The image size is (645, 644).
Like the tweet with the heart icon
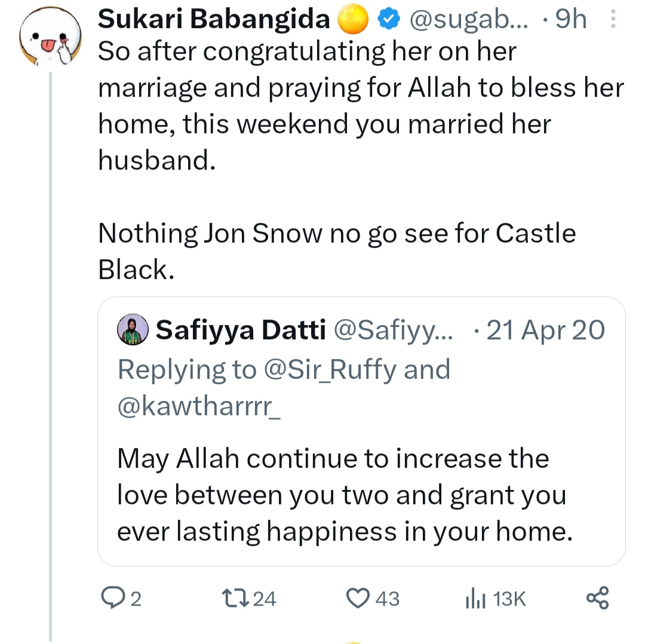tap(358, 598)
